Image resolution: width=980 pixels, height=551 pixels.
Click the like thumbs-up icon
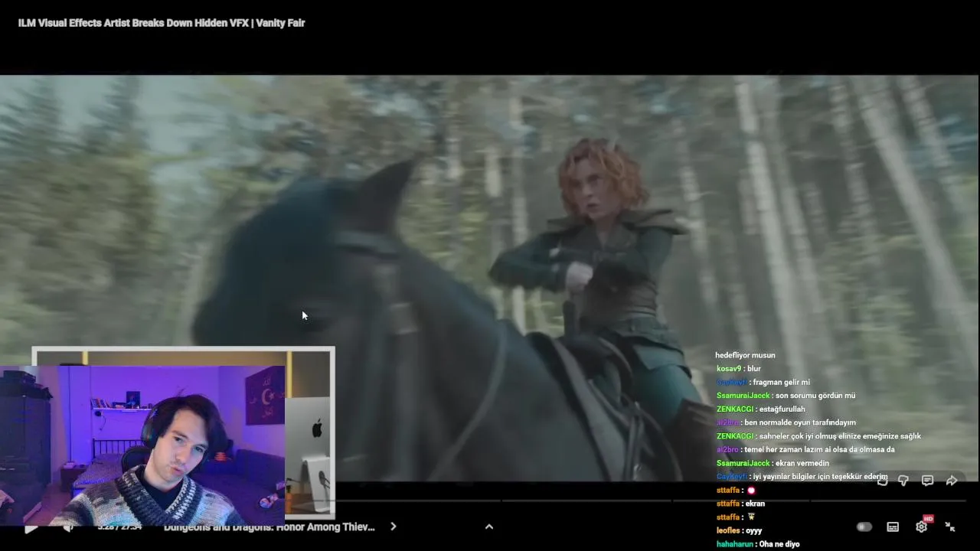[882, 481]
